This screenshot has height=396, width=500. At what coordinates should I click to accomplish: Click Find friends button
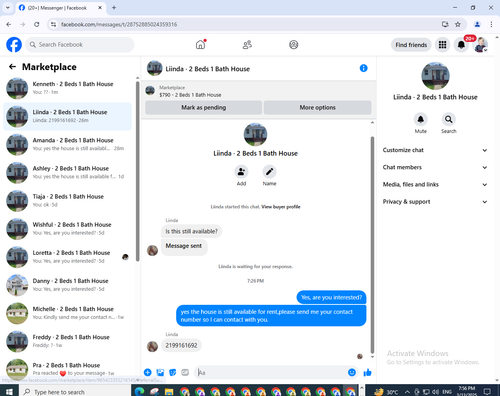[x=411, y=45]
